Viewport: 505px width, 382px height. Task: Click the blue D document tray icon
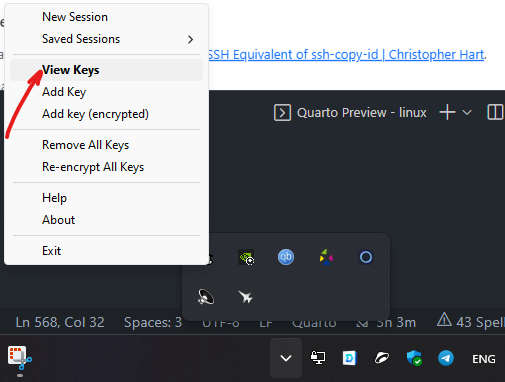tap(350, 358)
